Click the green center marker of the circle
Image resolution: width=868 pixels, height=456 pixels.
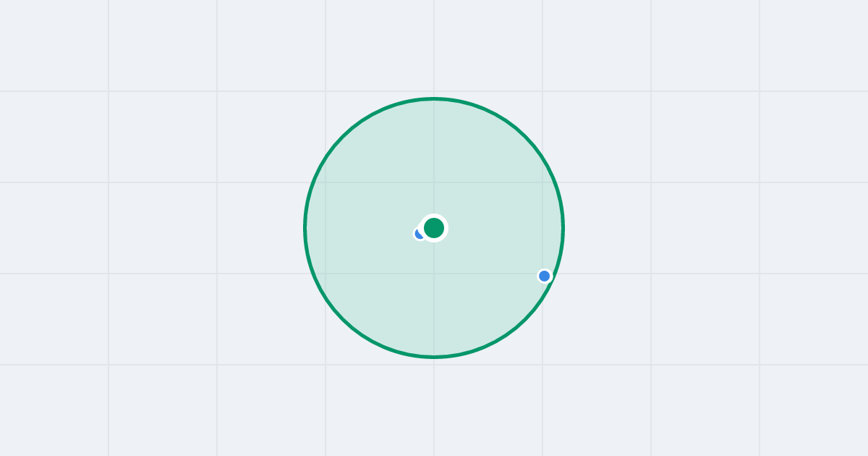coord(434,228)
